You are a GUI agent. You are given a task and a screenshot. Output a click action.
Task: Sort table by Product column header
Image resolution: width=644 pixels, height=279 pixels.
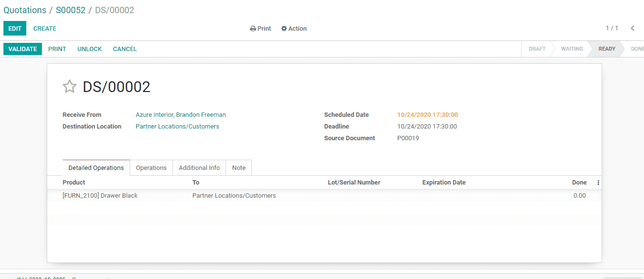74,183
